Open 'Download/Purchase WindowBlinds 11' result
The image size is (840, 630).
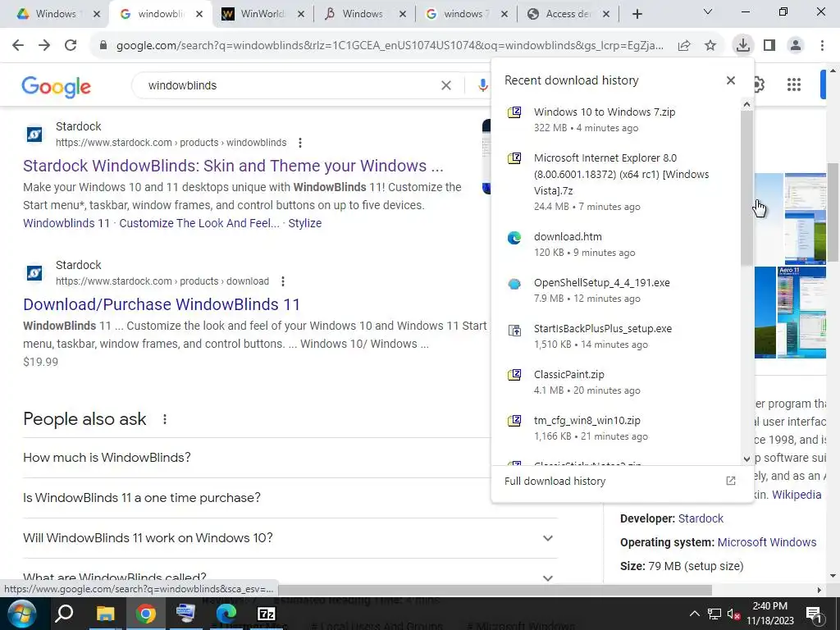(162, 304)
